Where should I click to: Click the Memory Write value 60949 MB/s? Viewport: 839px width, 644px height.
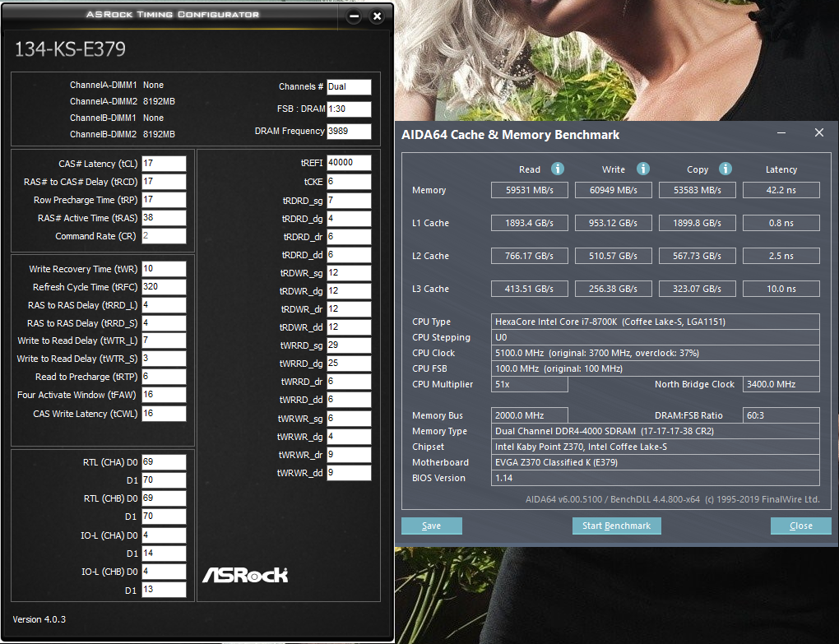click(613, 190)
